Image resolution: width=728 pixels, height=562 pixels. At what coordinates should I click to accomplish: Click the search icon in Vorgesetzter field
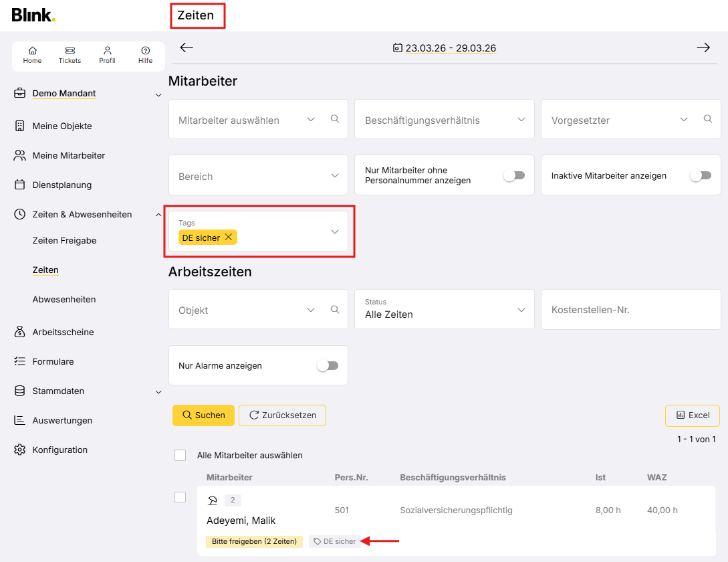707,119
